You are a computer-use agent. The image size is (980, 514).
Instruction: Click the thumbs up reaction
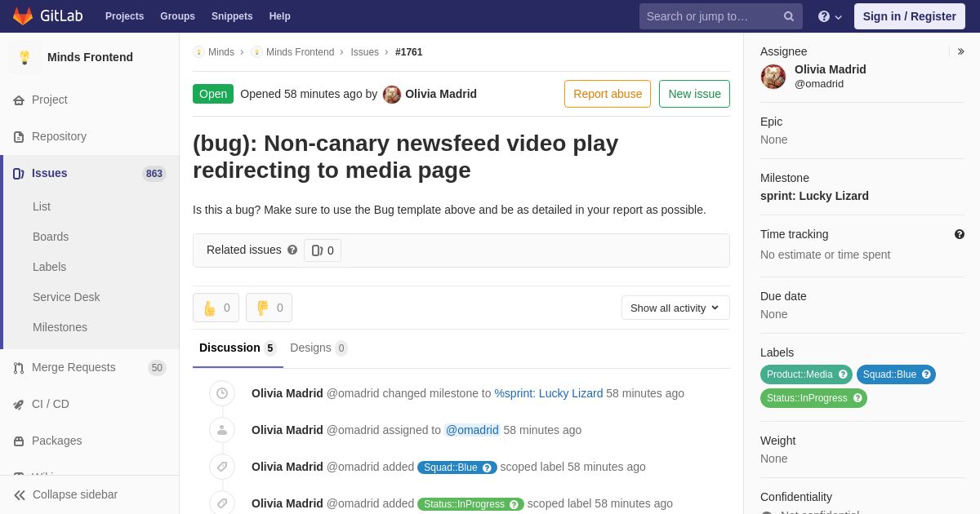pyautogui.click(x=216, y=308)
